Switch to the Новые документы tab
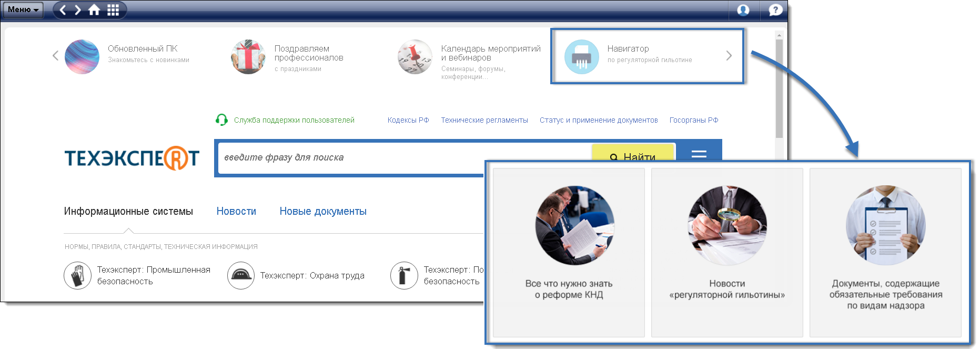 [x=323, y=212]
